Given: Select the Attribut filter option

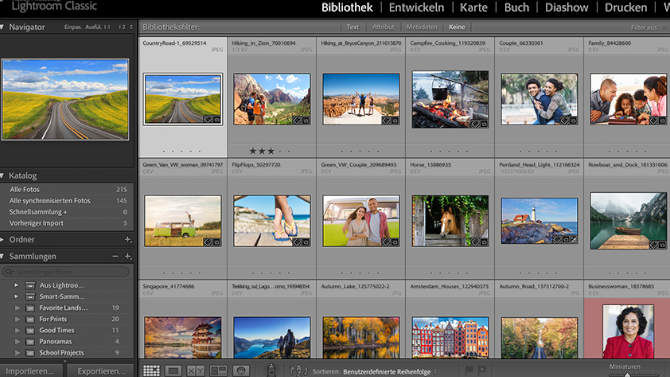Looking at the screenshot, I should coord(383,27).
